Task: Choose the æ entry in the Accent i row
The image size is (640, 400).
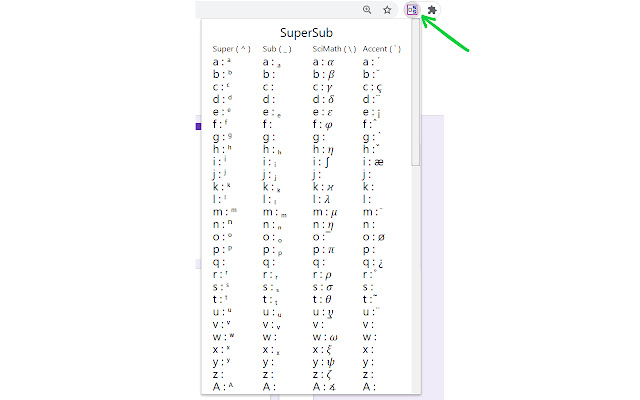Action: click(x=379, y=162)
